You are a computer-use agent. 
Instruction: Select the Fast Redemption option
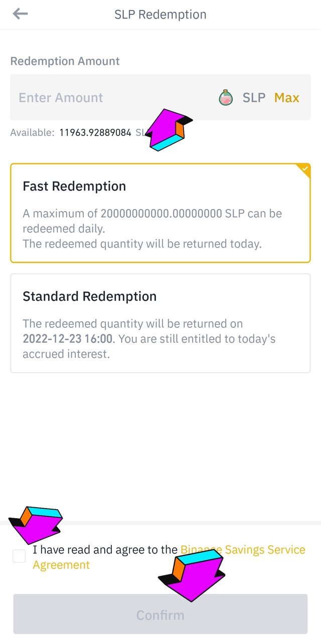coord(160,213)
